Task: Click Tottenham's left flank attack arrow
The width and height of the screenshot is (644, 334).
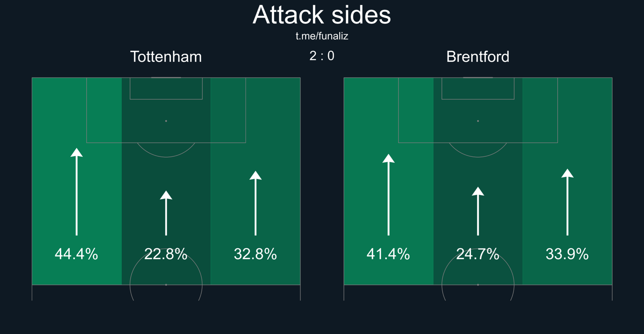Action: point(77,192)
